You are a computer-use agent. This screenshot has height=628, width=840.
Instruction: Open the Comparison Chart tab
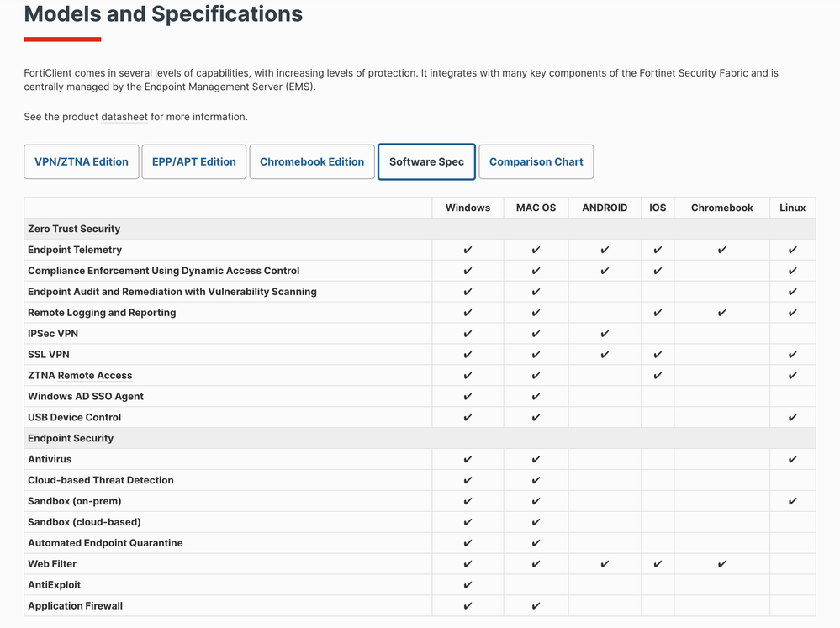click(536, 162)
